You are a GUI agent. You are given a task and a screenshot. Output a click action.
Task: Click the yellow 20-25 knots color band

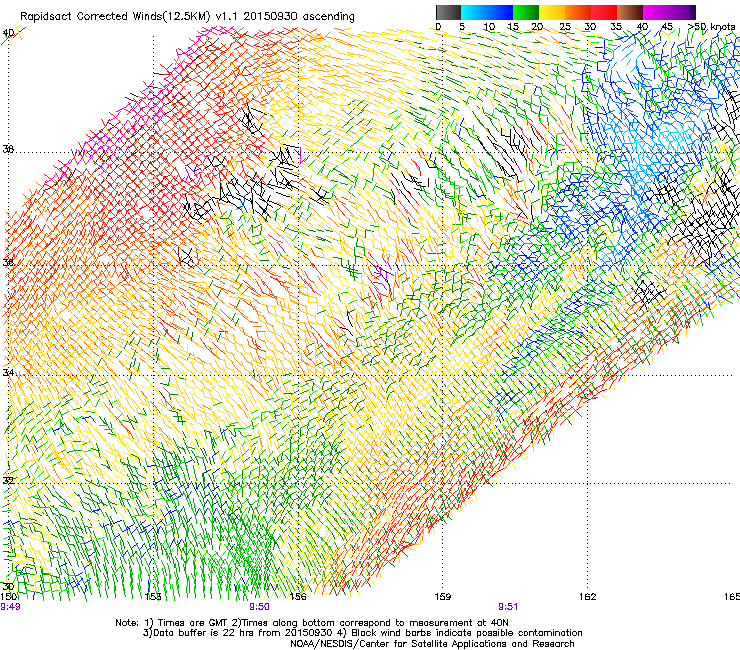click(552, 12)
